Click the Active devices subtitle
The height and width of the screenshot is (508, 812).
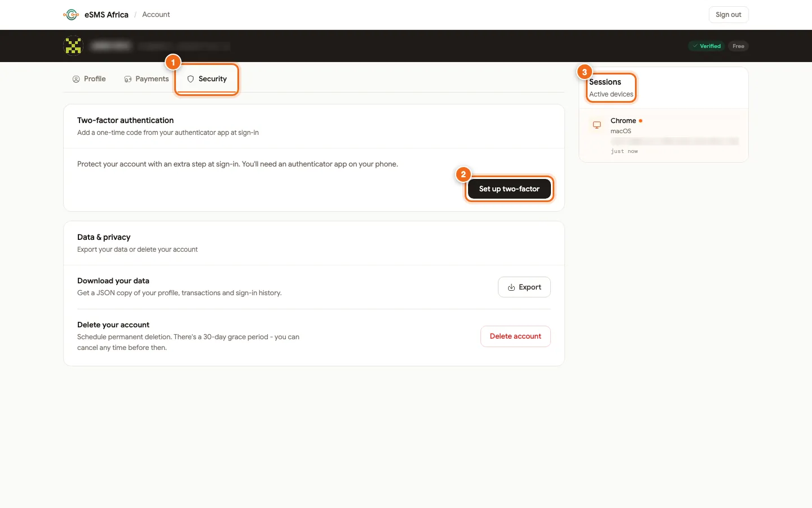coord(611,94)
